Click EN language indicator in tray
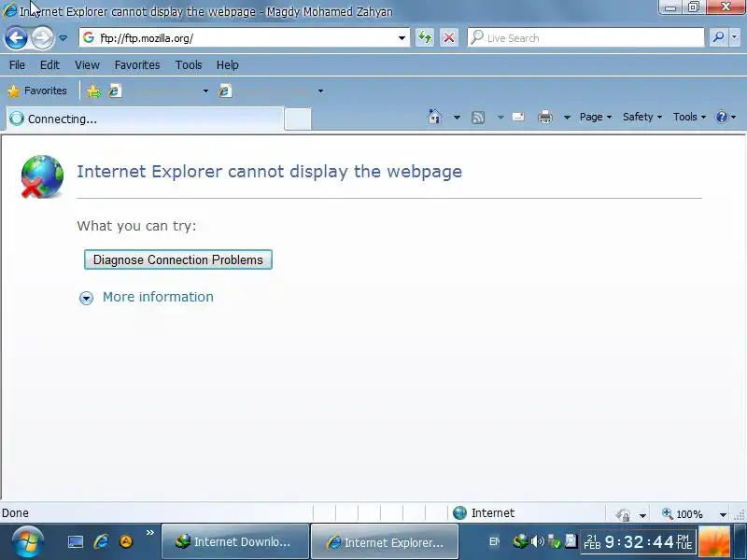Screen dimensions: 747x560 pos(494,541)
